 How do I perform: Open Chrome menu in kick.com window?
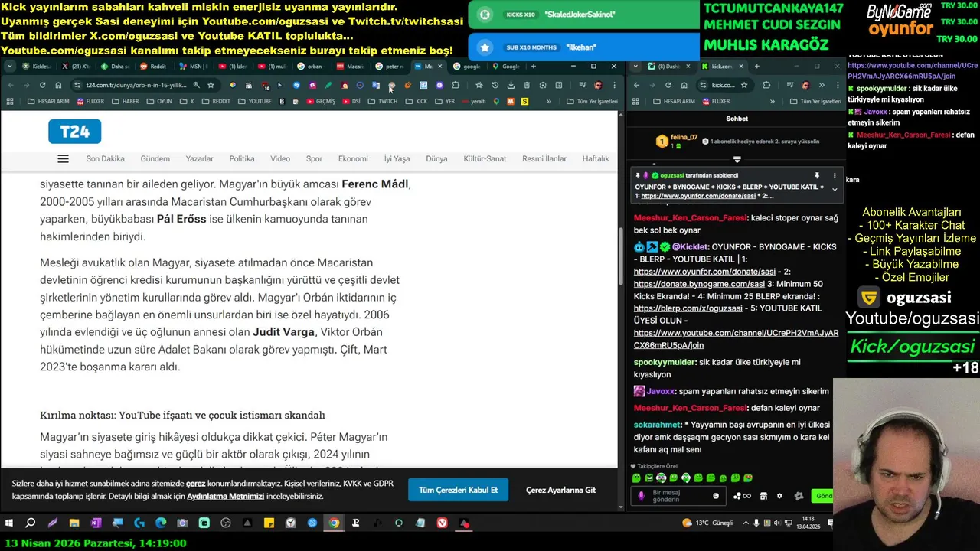coord(838,85)
